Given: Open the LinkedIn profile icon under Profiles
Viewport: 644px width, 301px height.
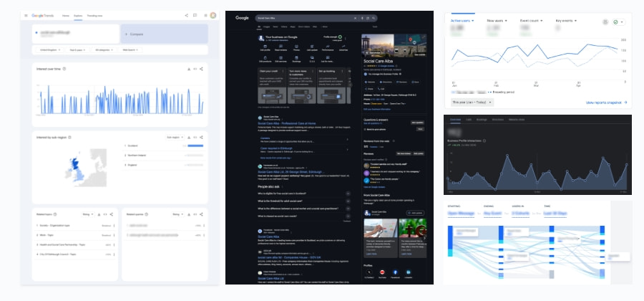Looking at the screenshot, I should [x=409, y=274].
